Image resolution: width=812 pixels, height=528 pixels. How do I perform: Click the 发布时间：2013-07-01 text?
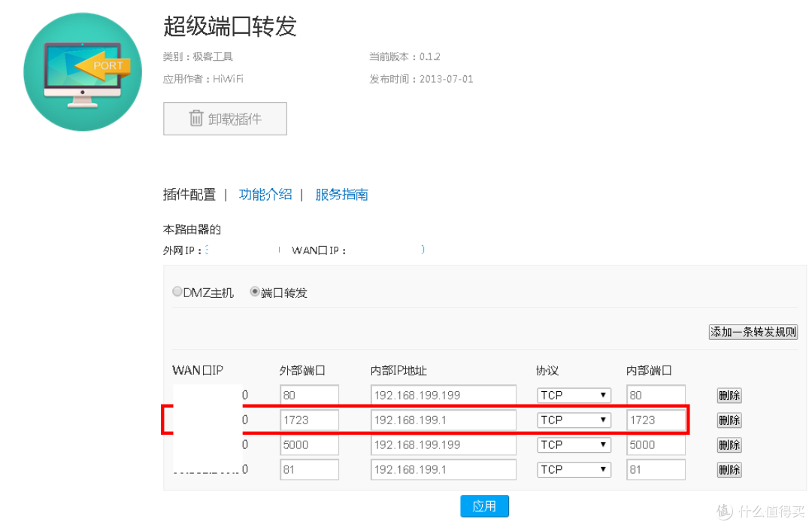click(x=421, y=79)
